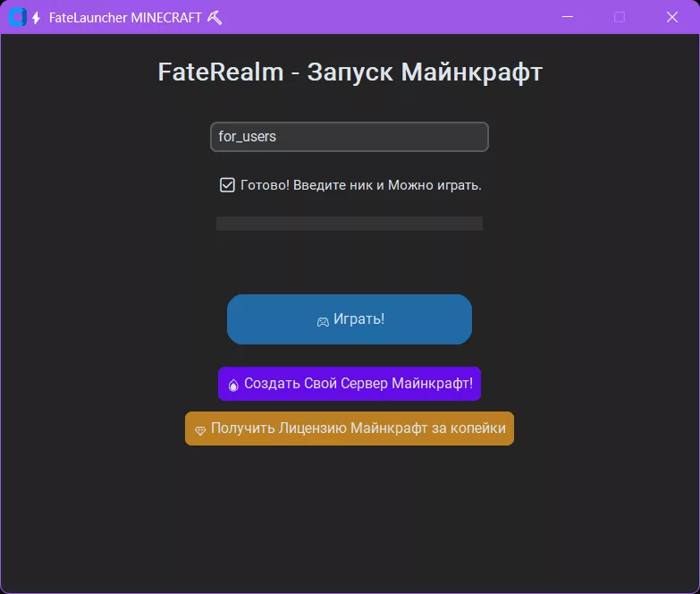Focus the nickname field containing for_users
Image resolution: width=700 pixels, height=594 pixels.
point(350,137)
